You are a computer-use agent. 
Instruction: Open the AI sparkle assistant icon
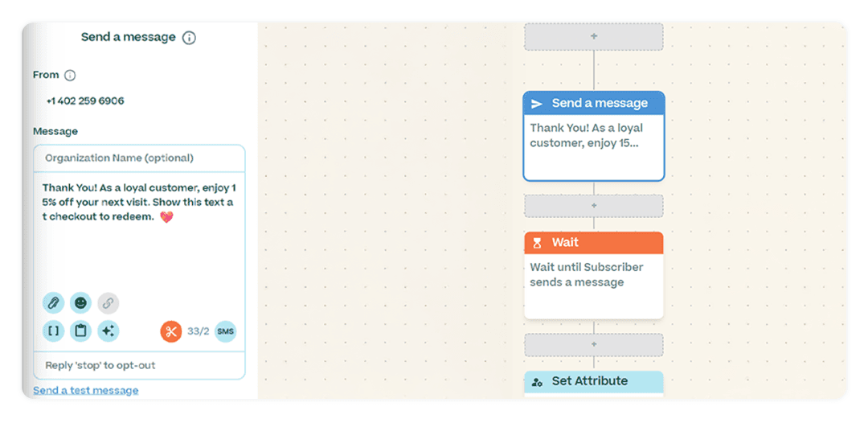click(x=108, y=331)
